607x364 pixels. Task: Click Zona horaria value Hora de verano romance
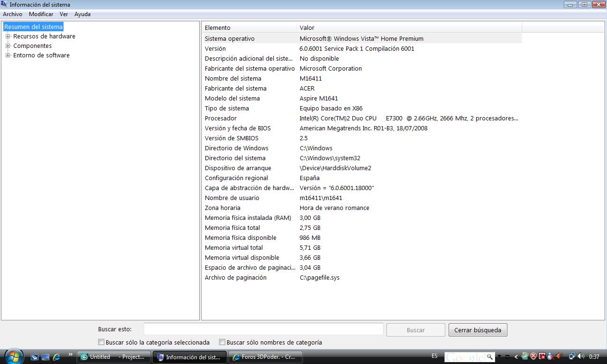pyautogui.click(x=334, y=208)
